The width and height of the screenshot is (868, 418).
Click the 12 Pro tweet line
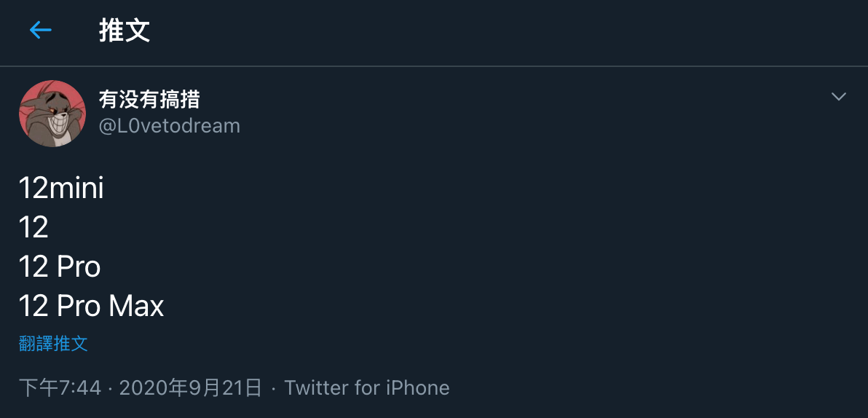pos(60,267)
